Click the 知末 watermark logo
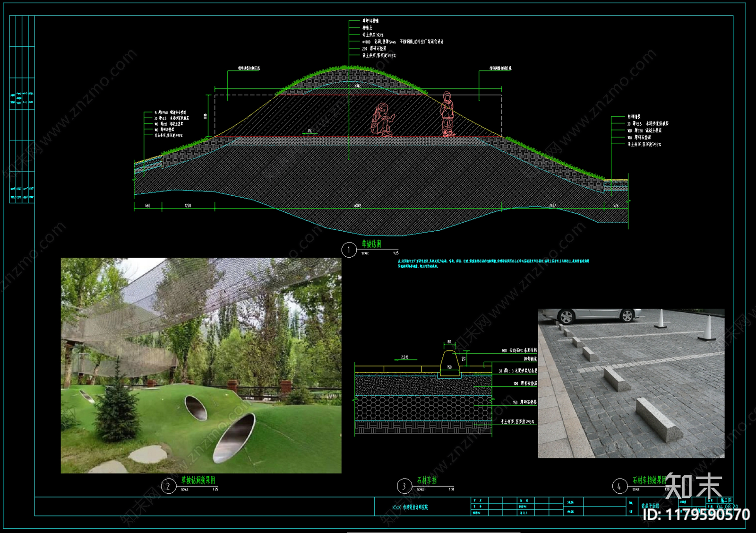 [694, 486]
